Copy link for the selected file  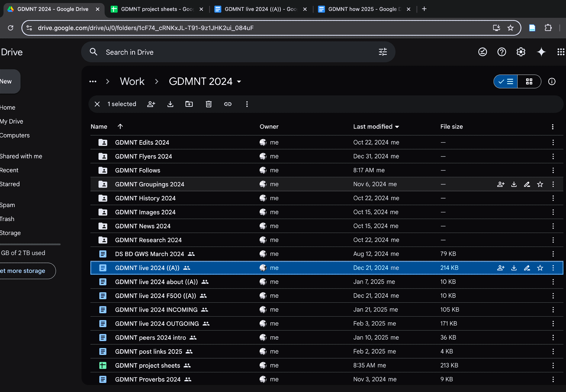(x=228, y=104)
